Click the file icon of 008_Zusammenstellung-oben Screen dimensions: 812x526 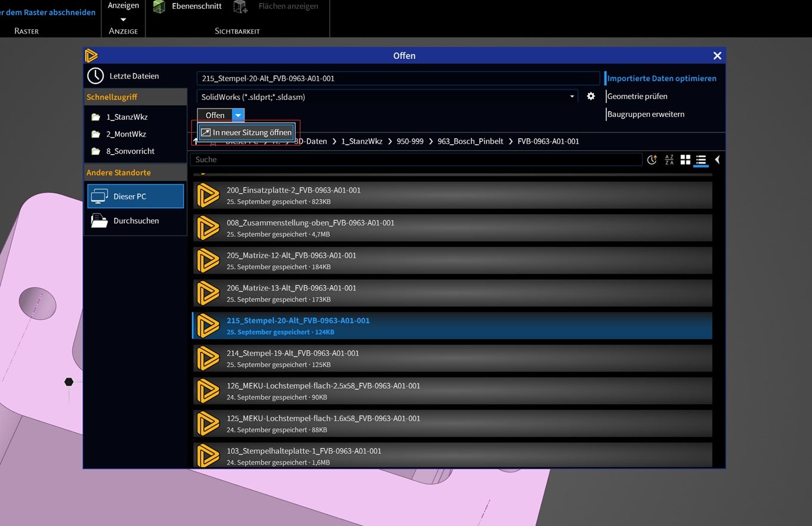pyautogui.click(x=208, y=228)
